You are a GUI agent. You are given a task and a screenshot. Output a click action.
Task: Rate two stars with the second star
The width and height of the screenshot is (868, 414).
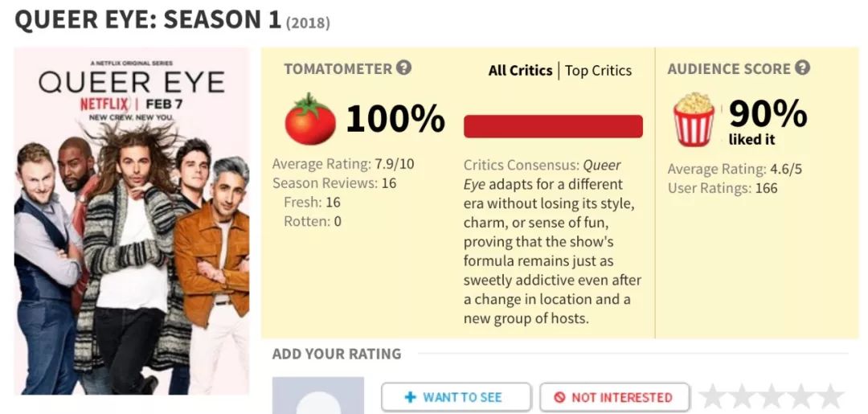tap(743, 396)
